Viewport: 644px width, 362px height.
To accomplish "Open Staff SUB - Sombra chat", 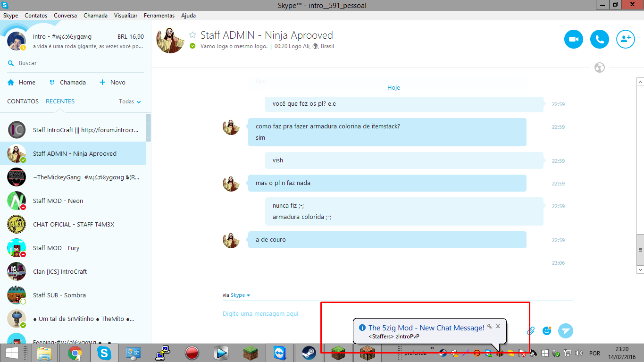I will click(73, 295).
